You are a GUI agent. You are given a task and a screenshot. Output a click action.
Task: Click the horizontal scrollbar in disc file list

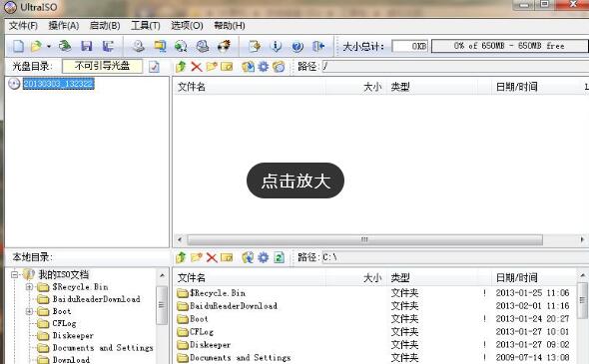pyautogui.click(x=364, y=239)
